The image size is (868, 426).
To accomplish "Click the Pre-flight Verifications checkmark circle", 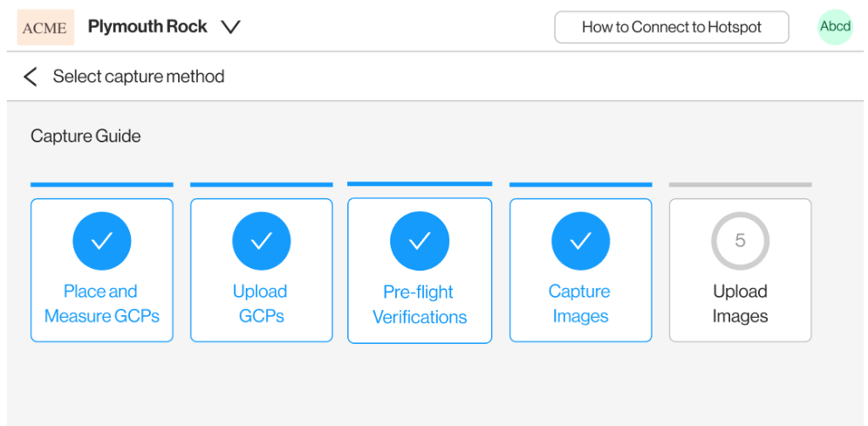I will click(x=420, y=241).
